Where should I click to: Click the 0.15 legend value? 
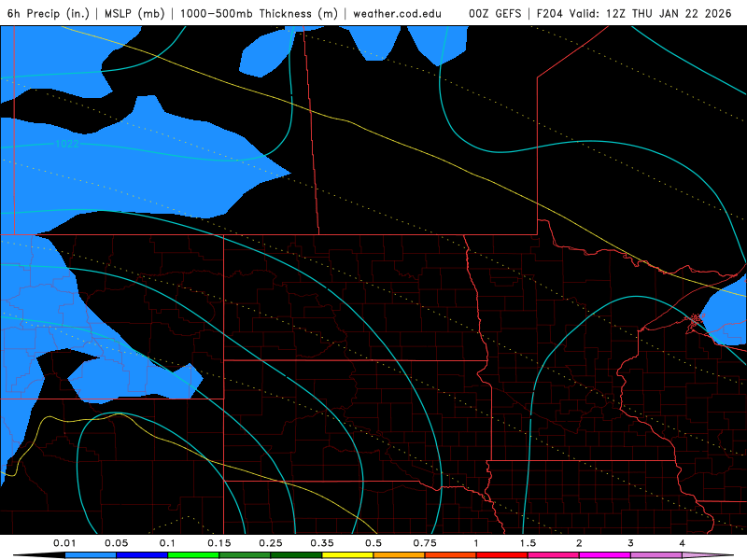click(x=219, y=543)
